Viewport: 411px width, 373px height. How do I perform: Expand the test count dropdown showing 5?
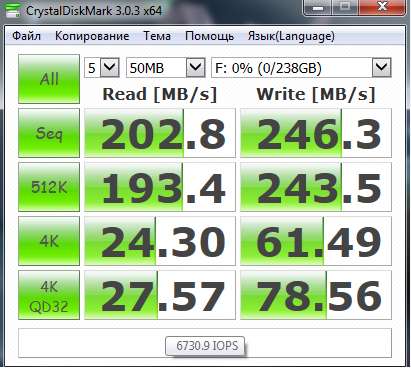click(x=102, y=68)
